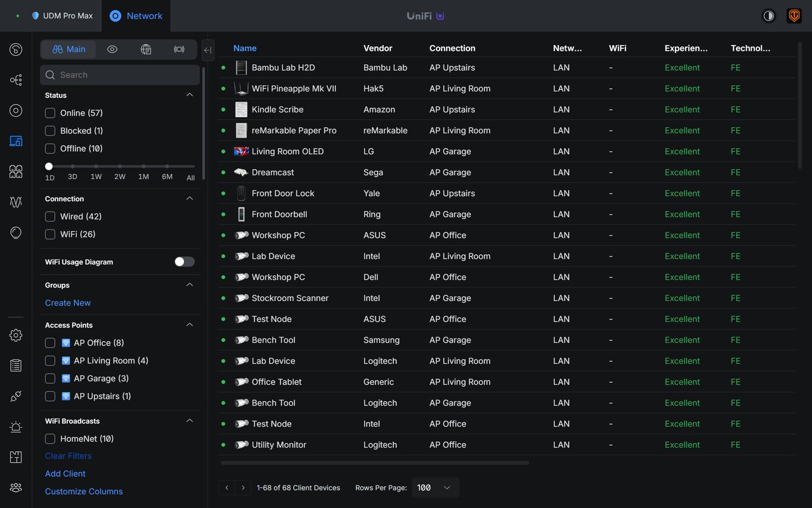Click Create New group link
Viewport: 812px width, 508px height.
(x=68, y=303)
